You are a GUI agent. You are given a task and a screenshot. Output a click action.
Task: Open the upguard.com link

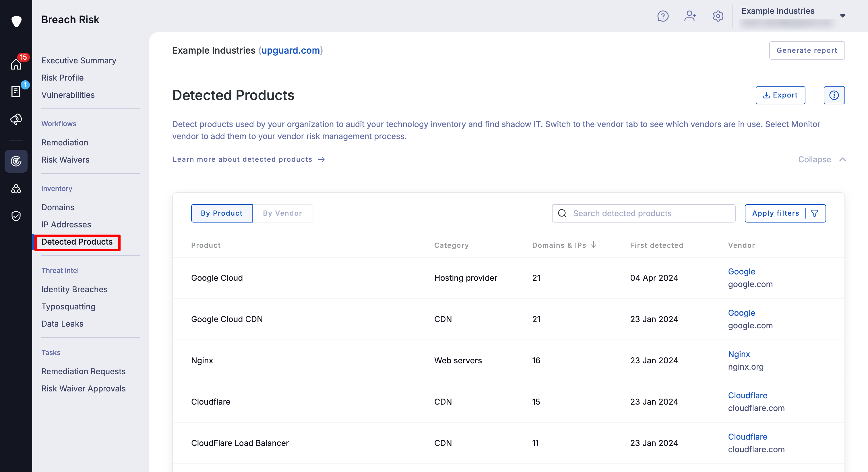[291, 50]
